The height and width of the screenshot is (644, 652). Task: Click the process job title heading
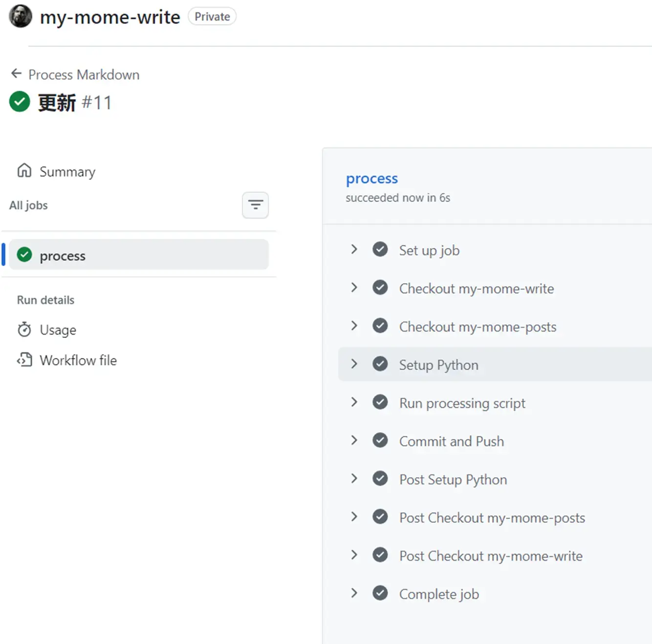point(371,178)
